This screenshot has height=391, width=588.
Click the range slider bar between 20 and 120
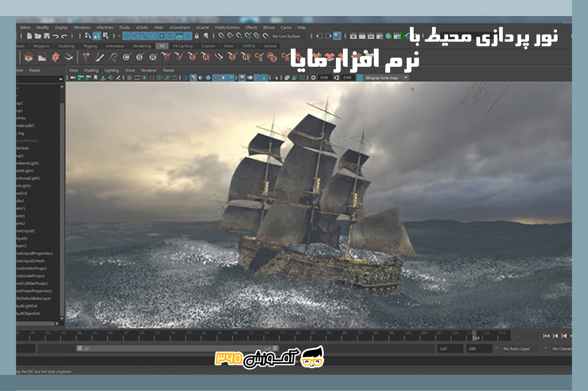click(178, 349)
